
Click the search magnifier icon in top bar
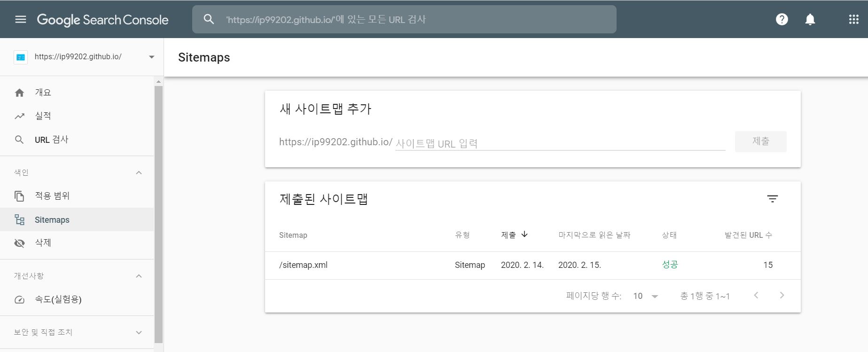(209, 19)
